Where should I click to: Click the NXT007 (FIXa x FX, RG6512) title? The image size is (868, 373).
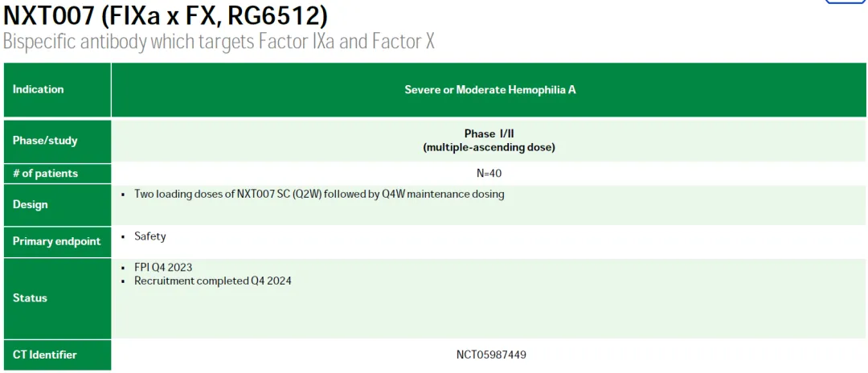[166, 15]
